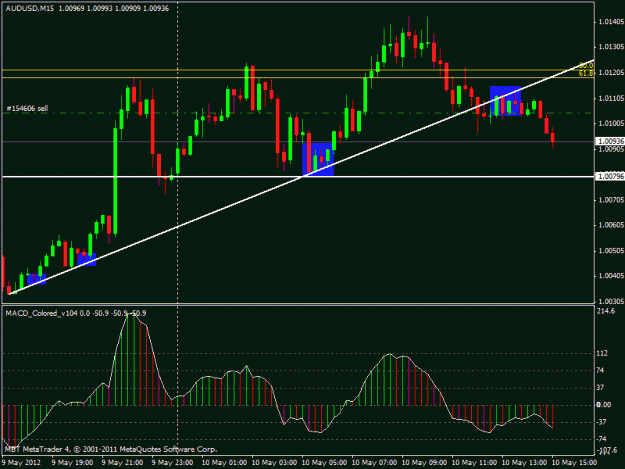Select the white diagonal trendline
The width and height of the screenshot is (625, 469).
point(301,177)
